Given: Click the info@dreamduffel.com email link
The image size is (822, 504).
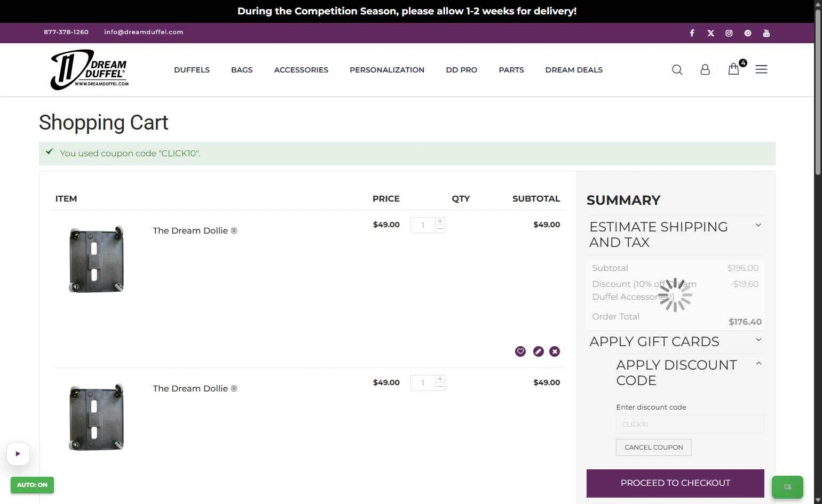Looking at the screenshot, I should click(144, 32).
